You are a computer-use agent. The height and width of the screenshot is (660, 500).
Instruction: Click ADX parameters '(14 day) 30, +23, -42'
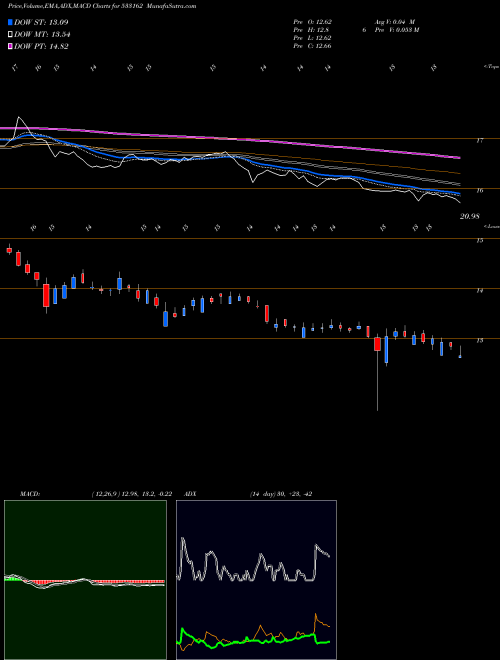pos(281,494)
